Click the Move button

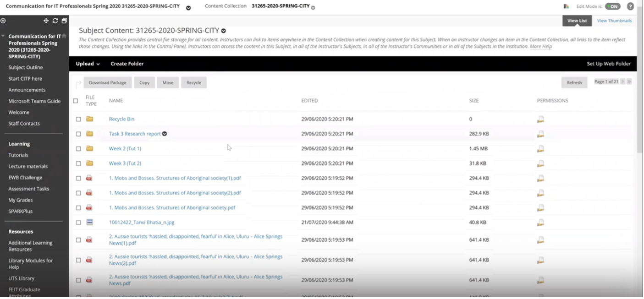[x=168, y=82]
